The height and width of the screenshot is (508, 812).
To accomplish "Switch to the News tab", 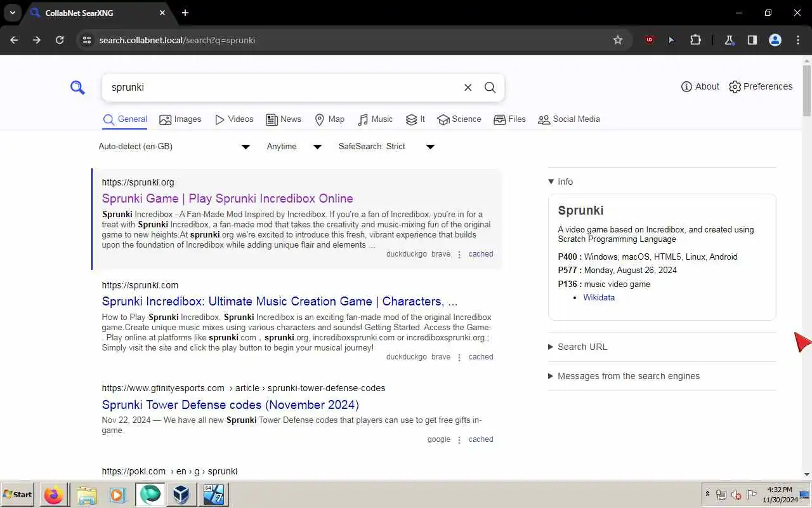I will (284, 119).
